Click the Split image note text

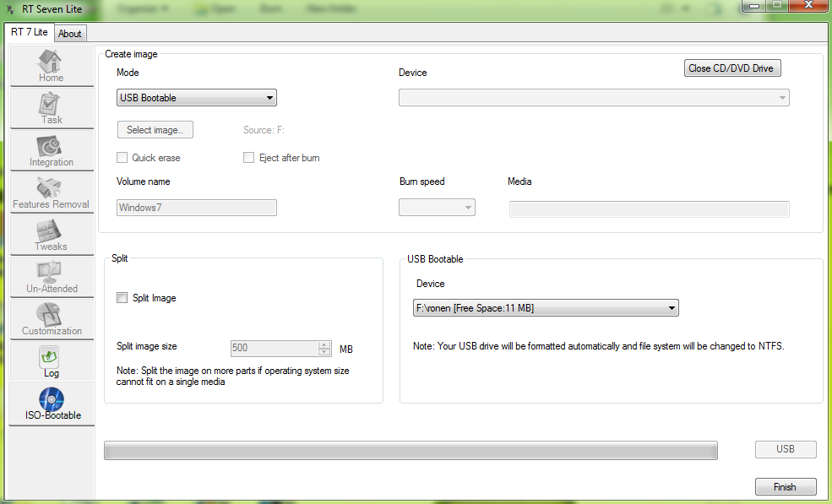tap(232, 377)
